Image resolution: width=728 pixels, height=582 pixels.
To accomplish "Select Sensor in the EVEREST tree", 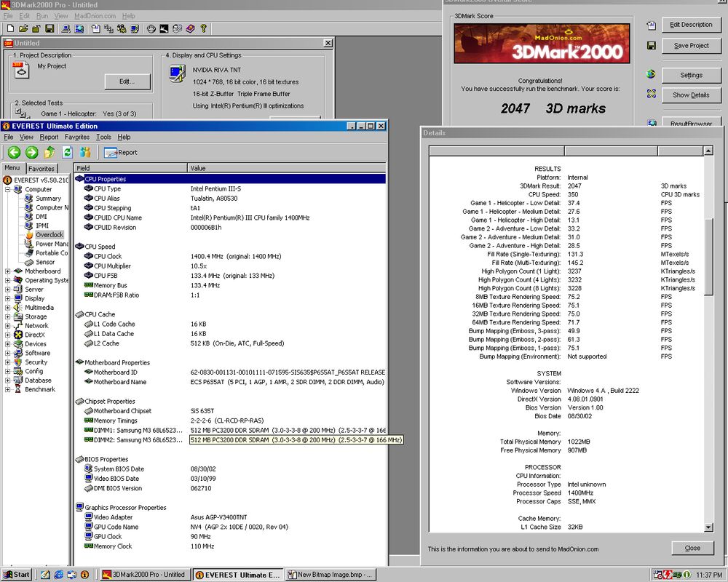I will pyautogui.click(x=45, y=262).
